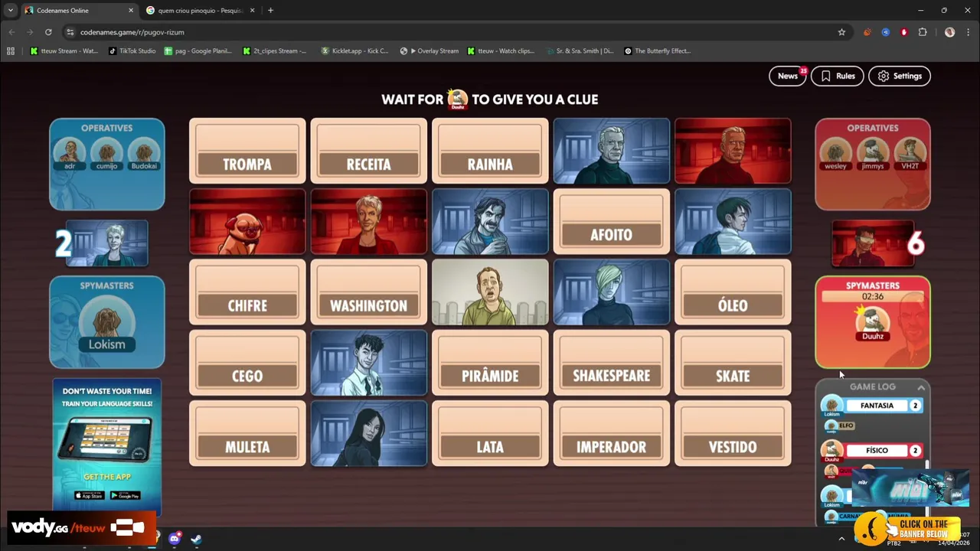This screenshot has width=980, height=551.
Task: Click GET THE APP link
Action: pos(107,477)
